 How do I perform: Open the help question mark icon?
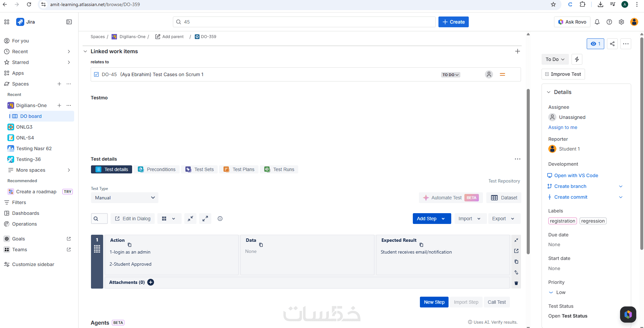[x=609, y=22]
